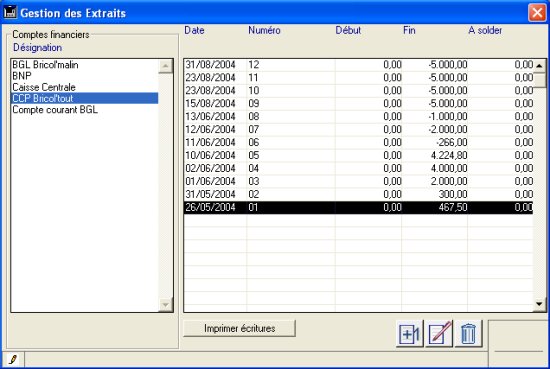Viewport: 550px width, 369px height.
Task: Select extrait number 11 row
Action: click(358, 78)
